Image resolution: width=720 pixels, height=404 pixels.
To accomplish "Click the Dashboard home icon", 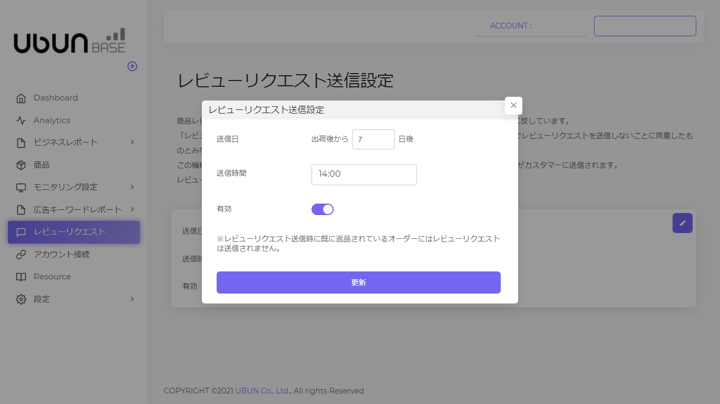I will (x=21, y=98).
